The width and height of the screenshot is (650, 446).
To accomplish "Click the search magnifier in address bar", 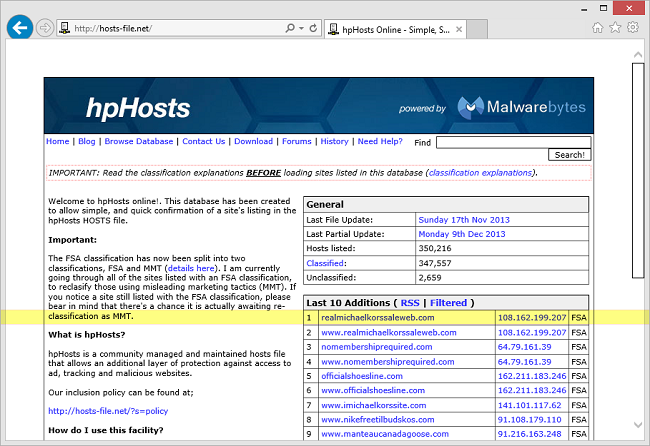I will (x=290, y=28).
